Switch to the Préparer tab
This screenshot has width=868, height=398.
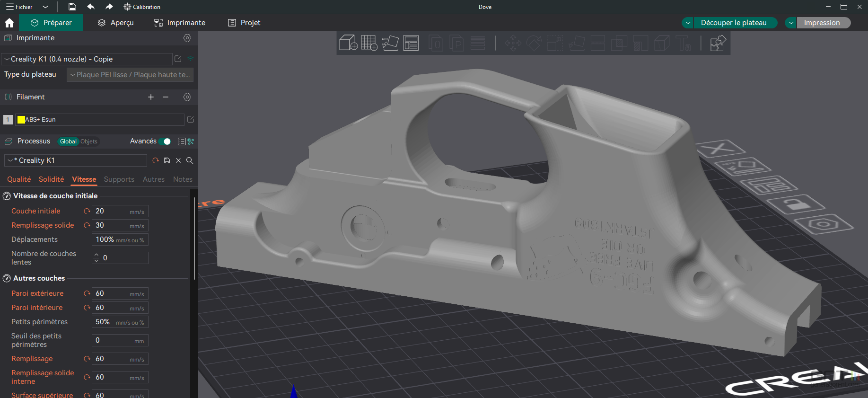point(51,23)
